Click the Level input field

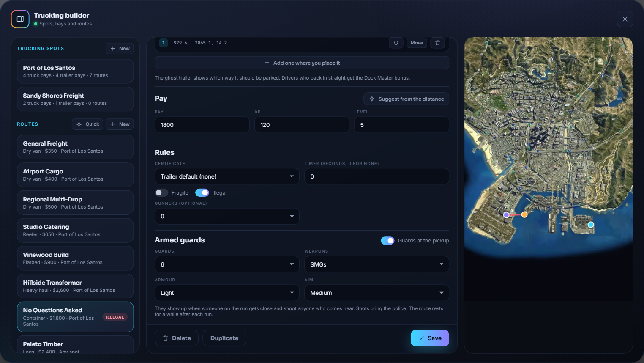(x=401, y=125)
